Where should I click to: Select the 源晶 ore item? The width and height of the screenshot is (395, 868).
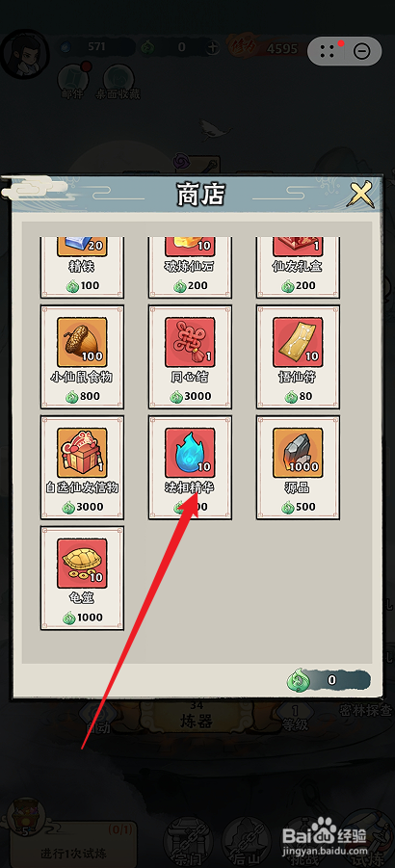click(298, 468)
